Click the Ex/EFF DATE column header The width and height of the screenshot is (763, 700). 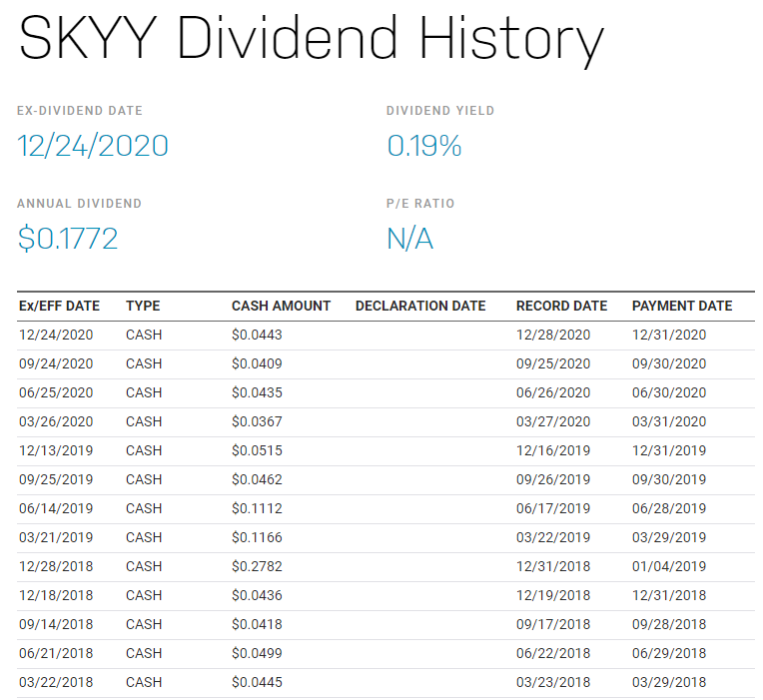tap(59, 306)
